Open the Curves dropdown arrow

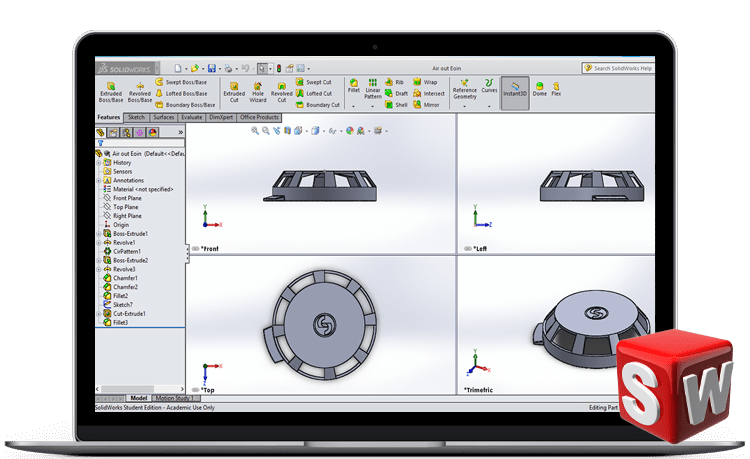[x=489, y=106]
